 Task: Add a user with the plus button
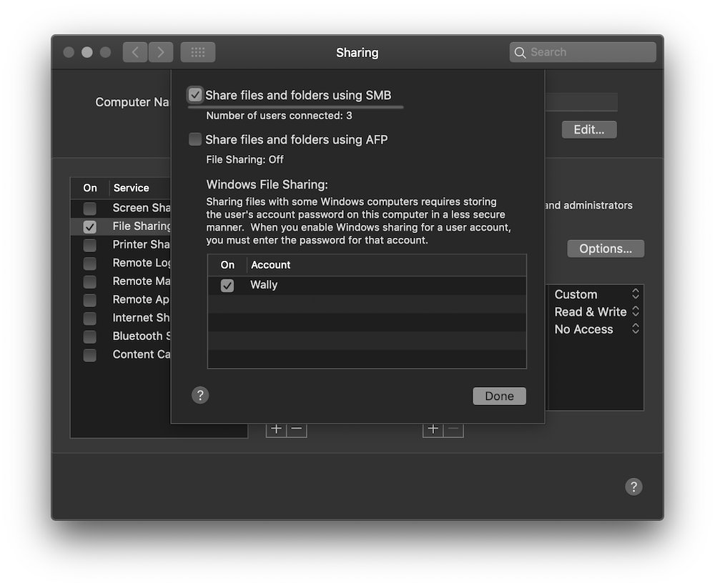[433, 428]
